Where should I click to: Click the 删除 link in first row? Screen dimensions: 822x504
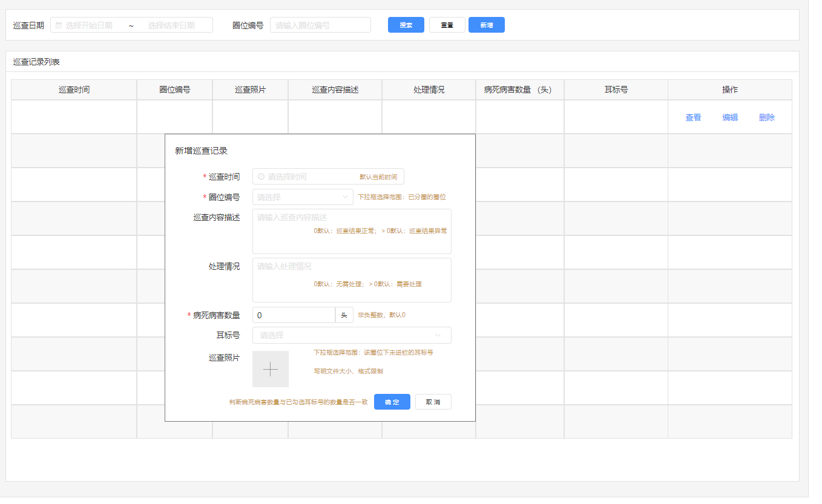767,117
